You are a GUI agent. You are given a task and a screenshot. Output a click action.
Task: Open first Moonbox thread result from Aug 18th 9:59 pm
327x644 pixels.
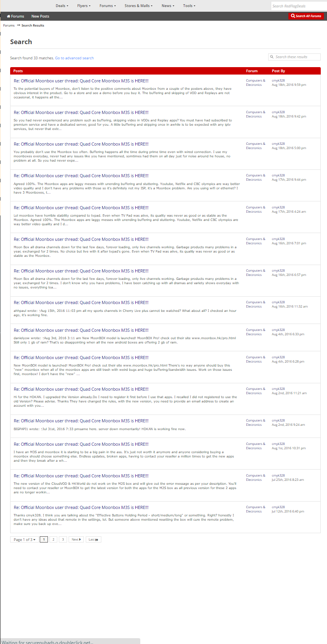coord(81,81)
